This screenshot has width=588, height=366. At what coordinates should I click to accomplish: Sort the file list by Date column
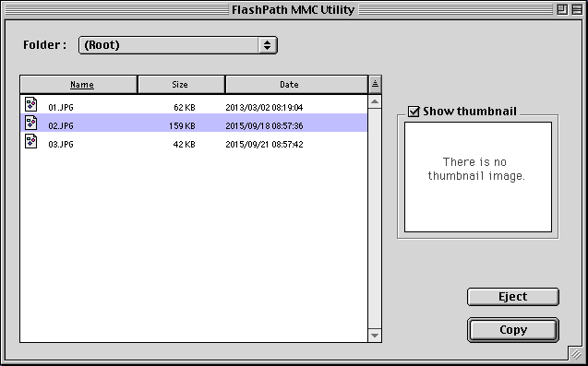[x=296, y=84]
